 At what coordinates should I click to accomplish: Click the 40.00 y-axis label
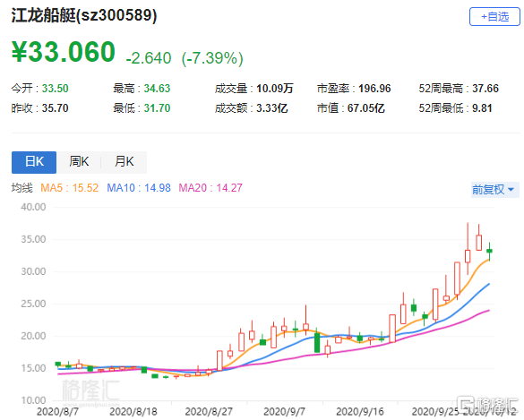point(33,207)
